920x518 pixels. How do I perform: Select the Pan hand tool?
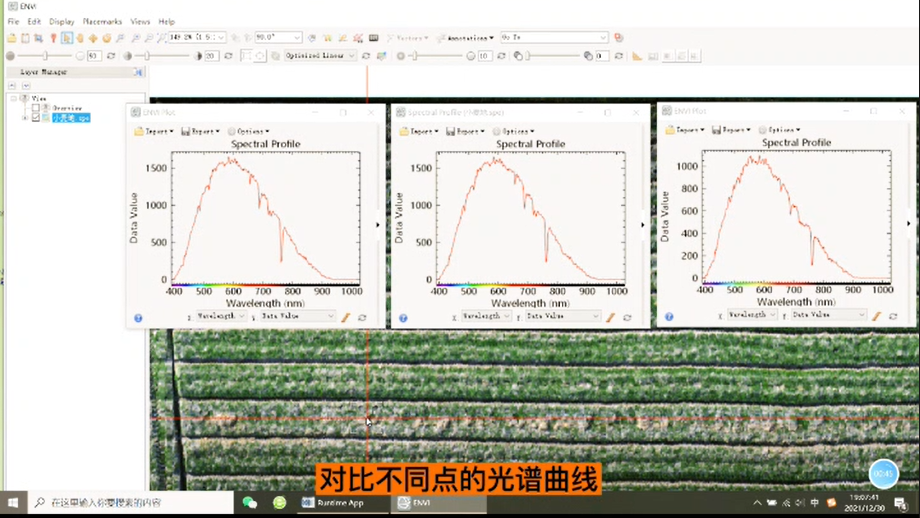[80, 38]
